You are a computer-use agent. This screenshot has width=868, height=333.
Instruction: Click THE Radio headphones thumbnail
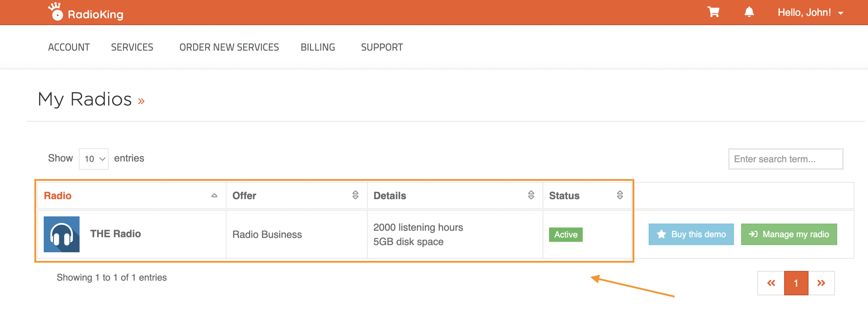62,234
